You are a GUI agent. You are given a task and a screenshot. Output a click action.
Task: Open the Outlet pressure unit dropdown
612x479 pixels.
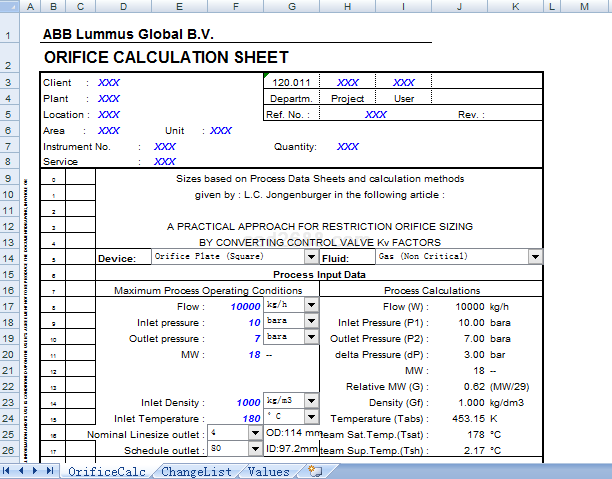coord(311,338)
